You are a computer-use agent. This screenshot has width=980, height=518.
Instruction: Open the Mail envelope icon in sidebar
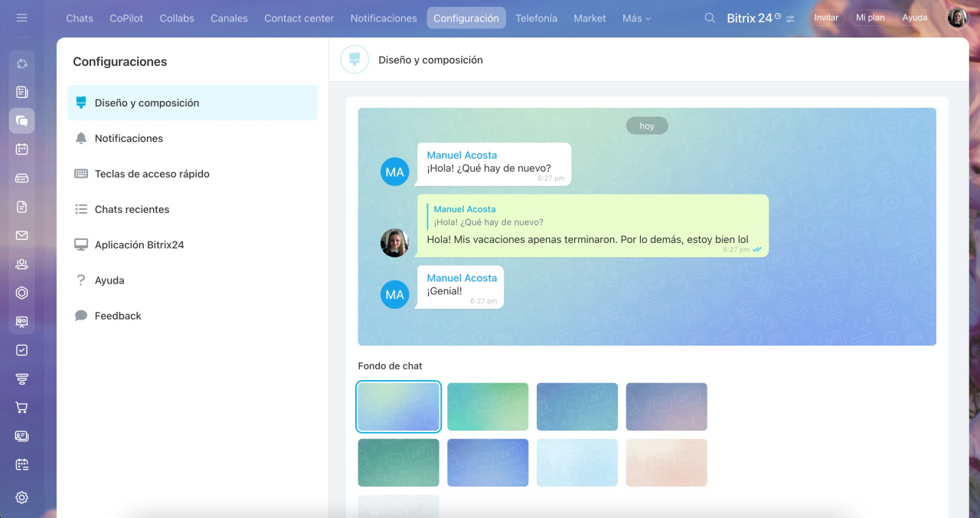click(x=21, y=235)
